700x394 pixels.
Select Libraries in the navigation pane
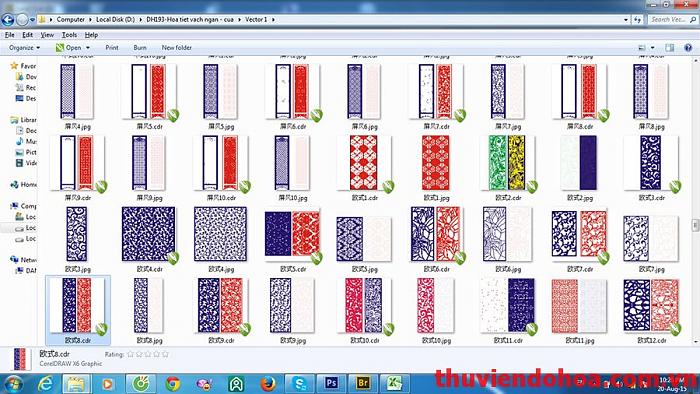[23, 120]
